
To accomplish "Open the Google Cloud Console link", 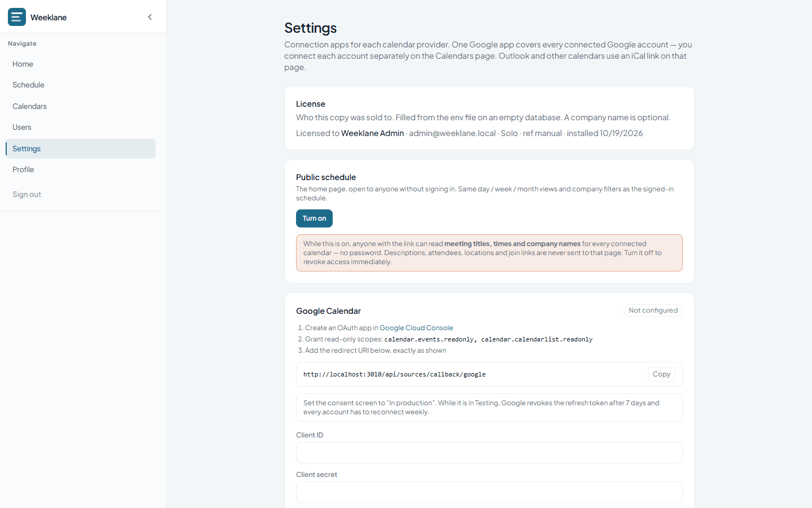I will 416,328.
